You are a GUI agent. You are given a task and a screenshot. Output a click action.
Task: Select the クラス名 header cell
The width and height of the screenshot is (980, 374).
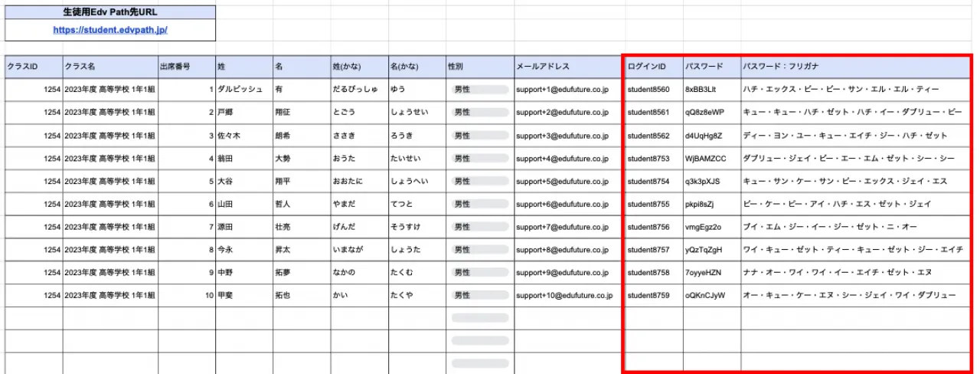[110, 67]
